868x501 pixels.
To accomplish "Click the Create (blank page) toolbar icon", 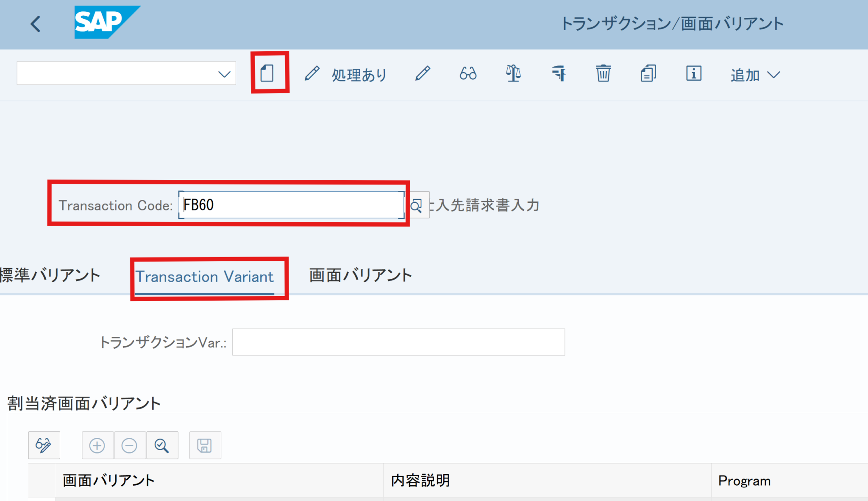I will click(x=267, y=73).
